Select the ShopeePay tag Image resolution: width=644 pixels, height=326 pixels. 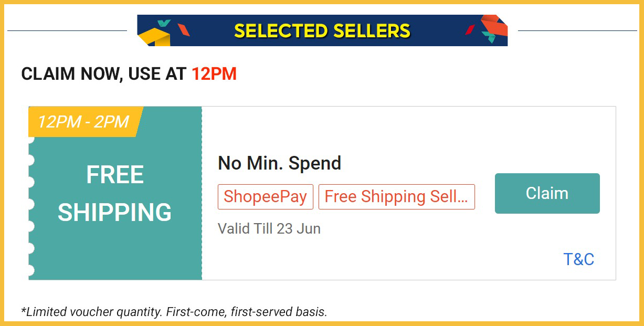tap(265, 197)
